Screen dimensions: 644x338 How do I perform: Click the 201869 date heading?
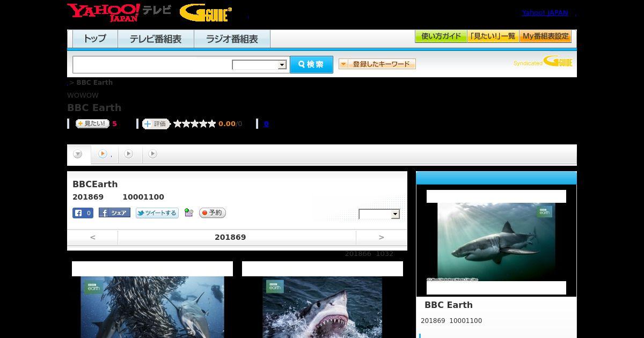pos(230,237)
